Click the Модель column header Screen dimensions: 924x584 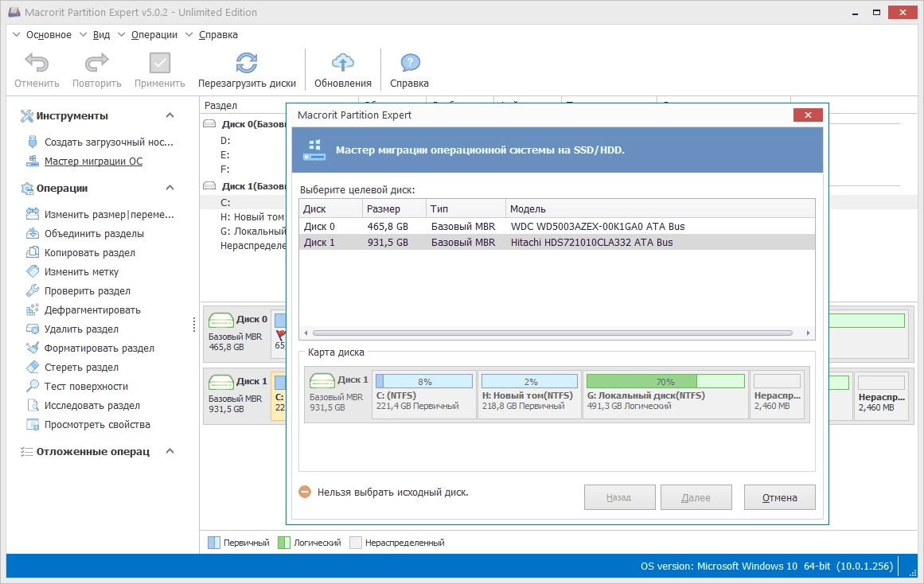660,208
